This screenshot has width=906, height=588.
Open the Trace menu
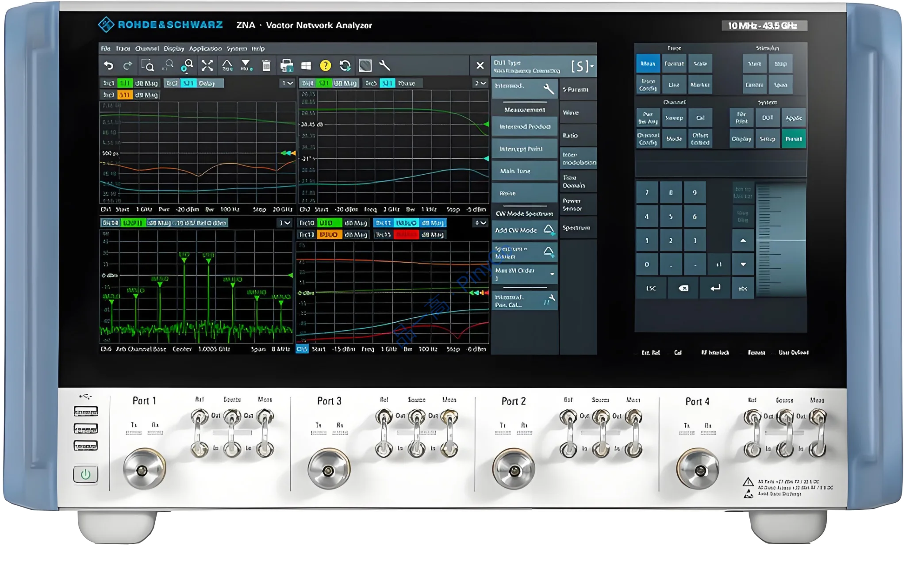123,49
